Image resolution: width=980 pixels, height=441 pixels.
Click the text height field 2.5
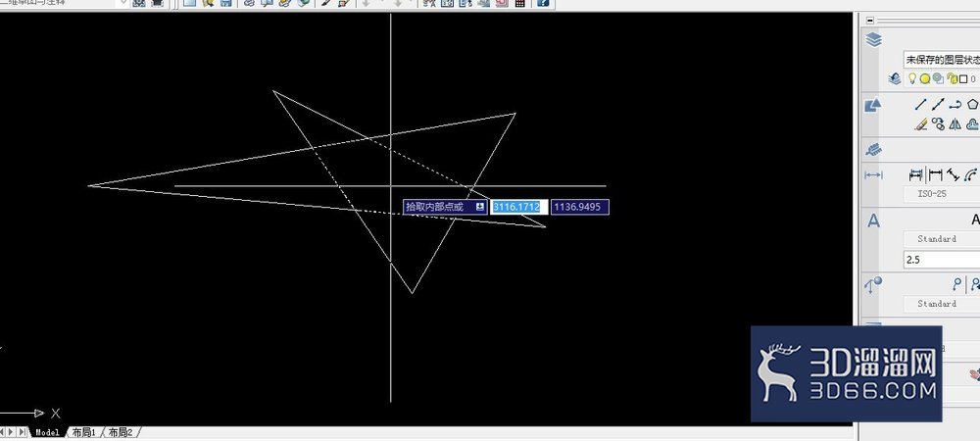[x=942, y=260]
